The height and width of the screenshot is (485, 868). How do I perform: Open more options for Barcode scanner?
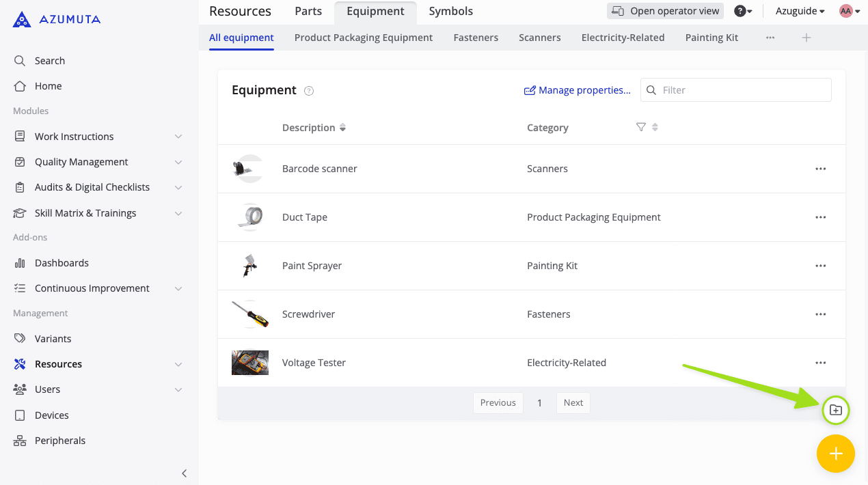point(820,169)
